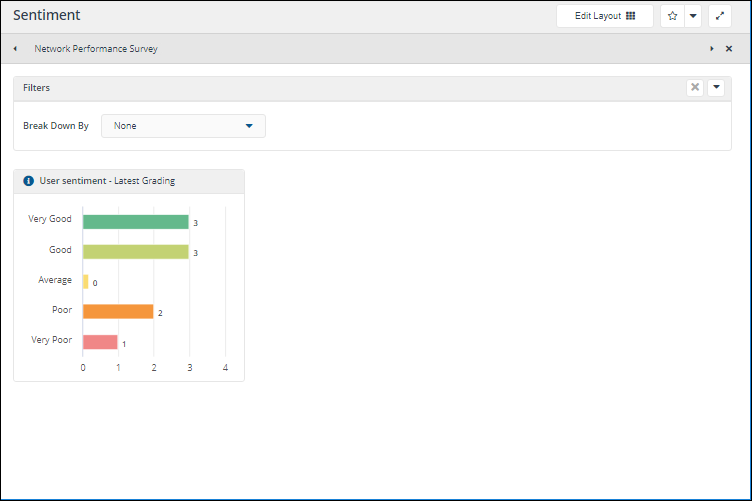
Task: Open the Filters panel options dropdown
Action: (716, 88)
